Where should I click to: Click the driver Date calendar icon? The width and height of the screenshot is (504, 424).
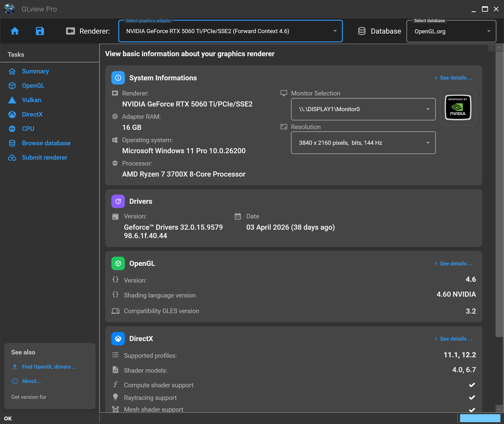coord(238,216)
